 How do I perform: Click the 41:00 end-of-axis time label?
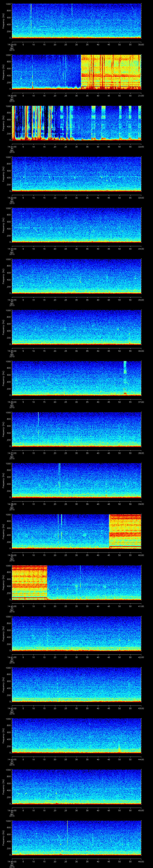point(141,606)
